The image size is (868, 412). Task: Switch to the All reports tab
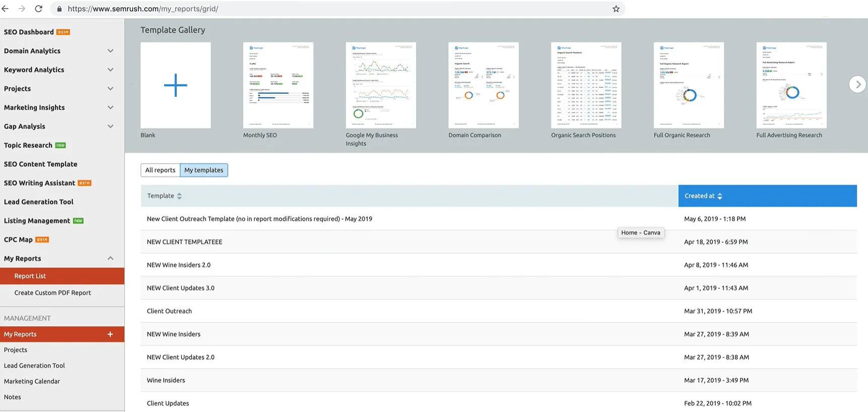coord(160,170)
